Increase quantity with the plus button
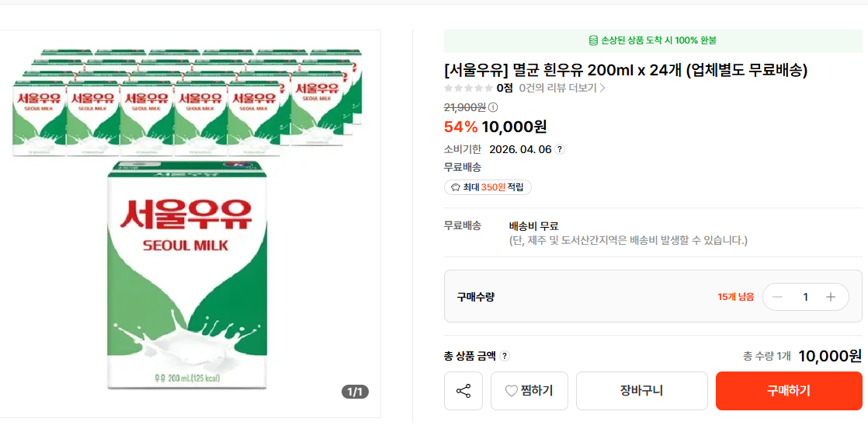The width and height of the screenshot is (868, 429). (x=831, y=297)
